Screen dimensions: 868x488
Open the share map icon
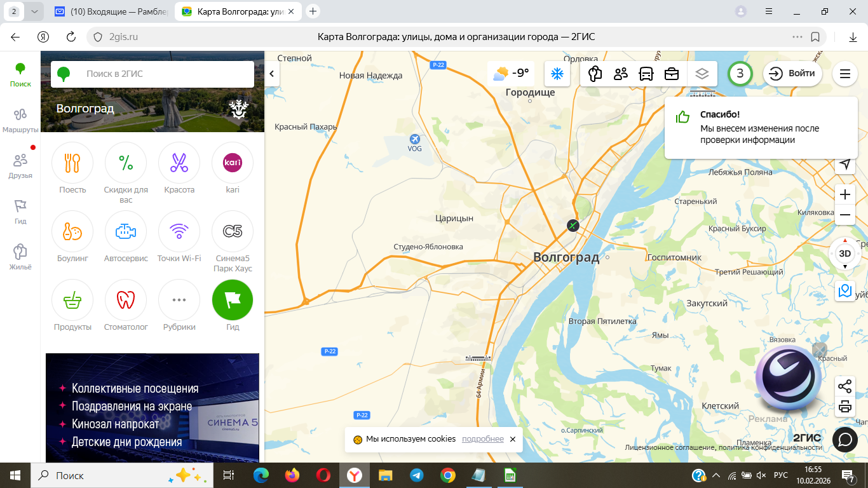click(x=844, y=386)
